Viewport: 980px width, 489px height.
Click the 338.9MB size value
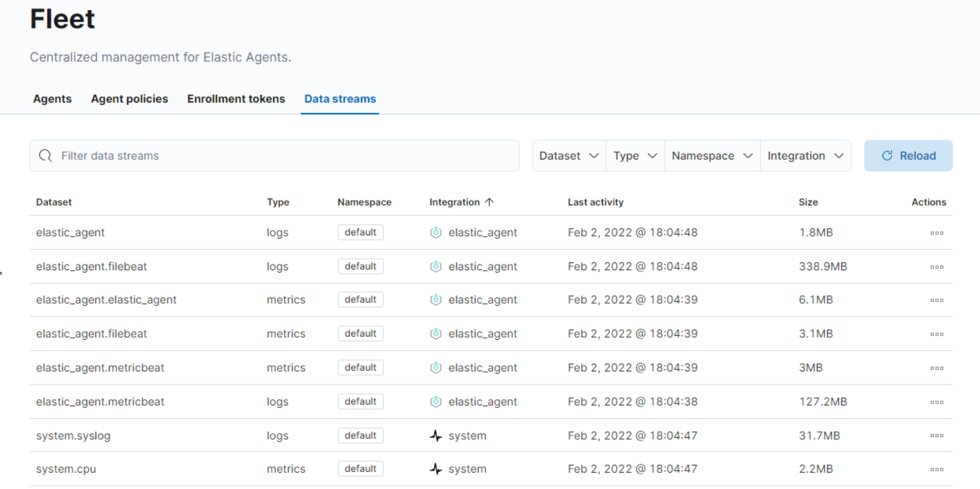823,266
